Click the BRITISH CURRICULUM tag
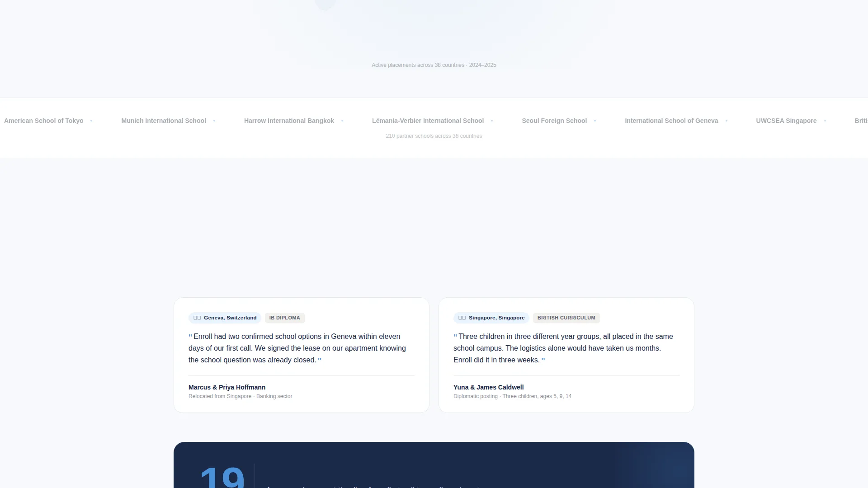868x488 pixels. coord(566,318)
